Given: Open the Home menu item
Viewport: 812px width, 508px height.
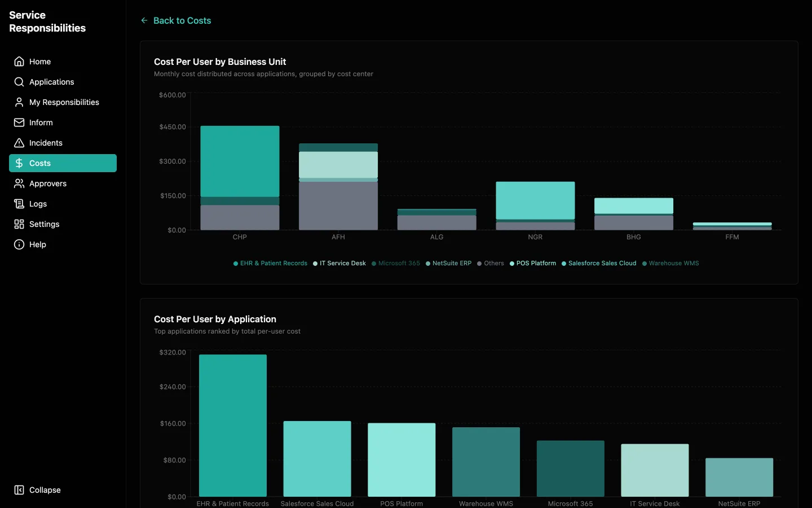Looking at the screenshot, I should tap(63, 62).
